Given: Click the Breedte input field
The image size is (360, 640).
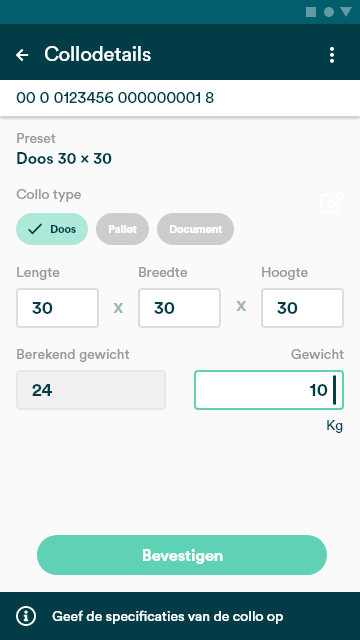Looking at the screenshot, I should pos(180,308).
